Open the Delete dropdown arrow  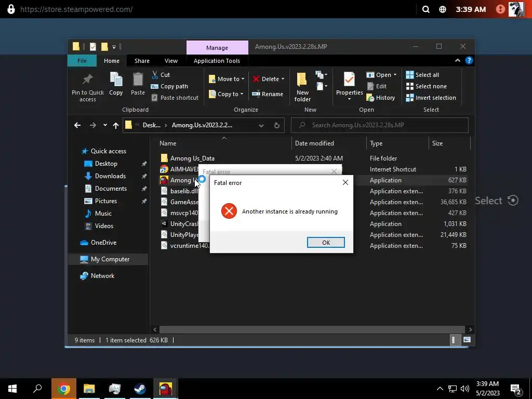point(283,79)
